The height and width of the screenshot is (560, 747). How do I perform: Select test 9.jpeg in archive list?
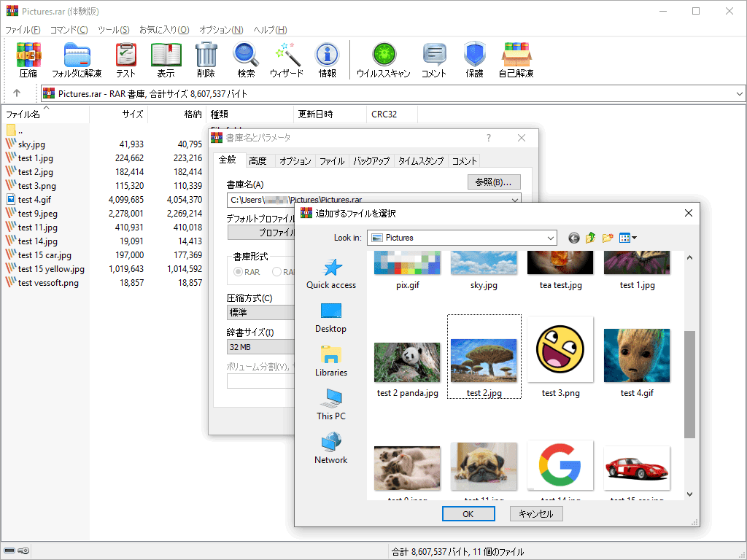[x=38, y=214]
